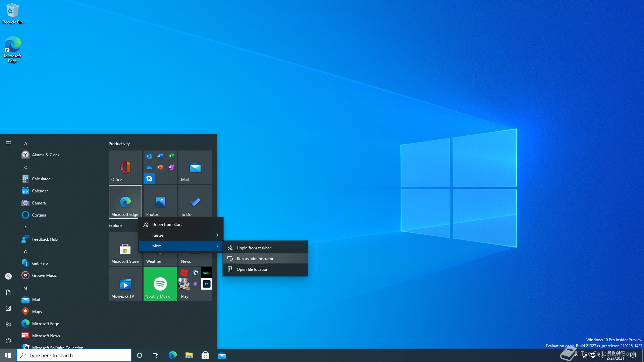Expand the More submenu

pyautogui.click(x=181, y=246)
